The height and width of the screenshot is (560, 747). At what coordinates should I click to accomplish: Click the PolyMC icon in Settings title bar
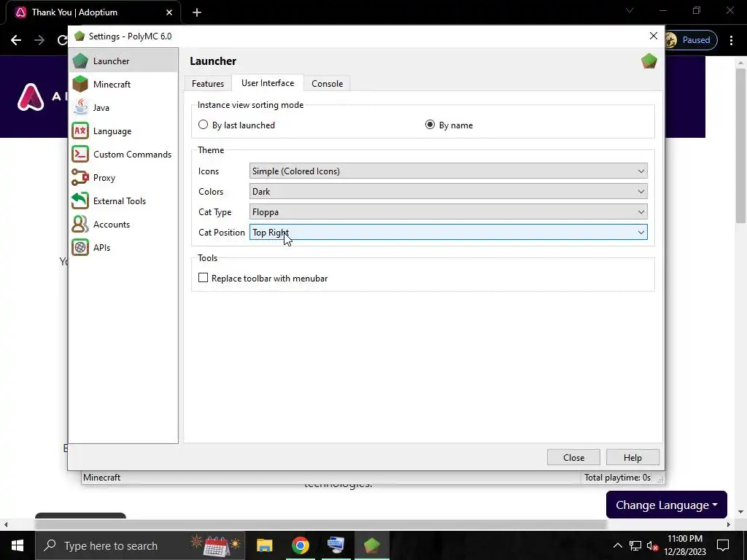pyautogui.click(x=80, y=36)
